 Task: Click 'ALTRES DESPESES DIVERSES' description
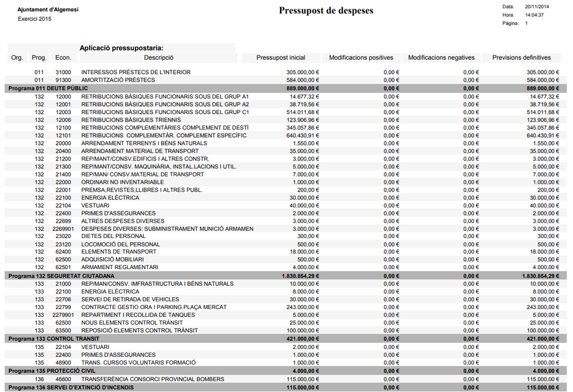(123, 221)
